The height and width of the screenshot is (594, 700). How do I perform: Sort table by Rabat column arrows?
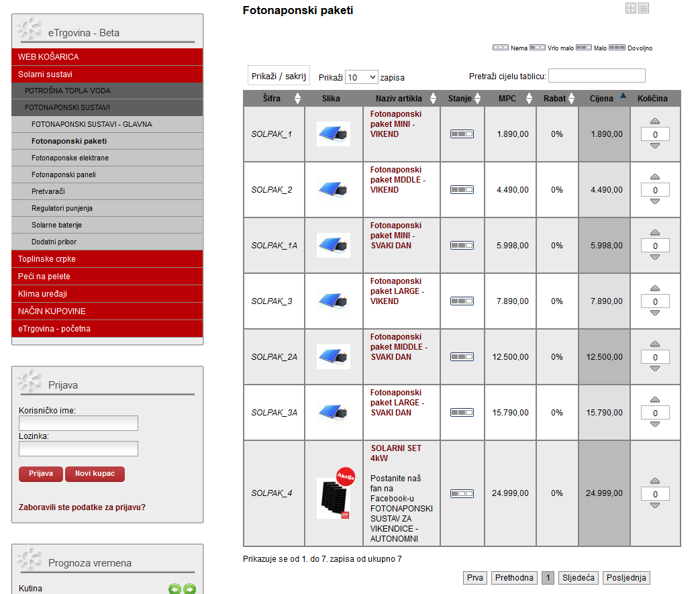click(571, 99)
